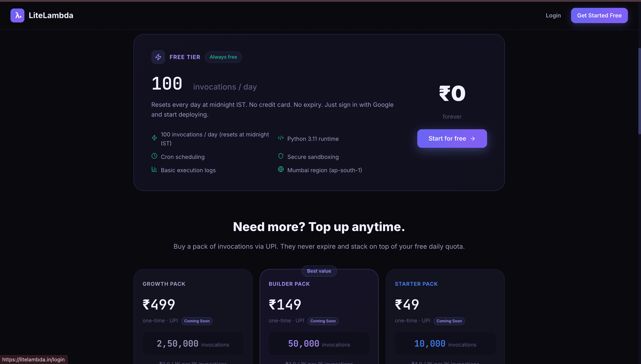Click the lightning bolt Free Tier icon
The image size is (641, 364).
[158, 57]
